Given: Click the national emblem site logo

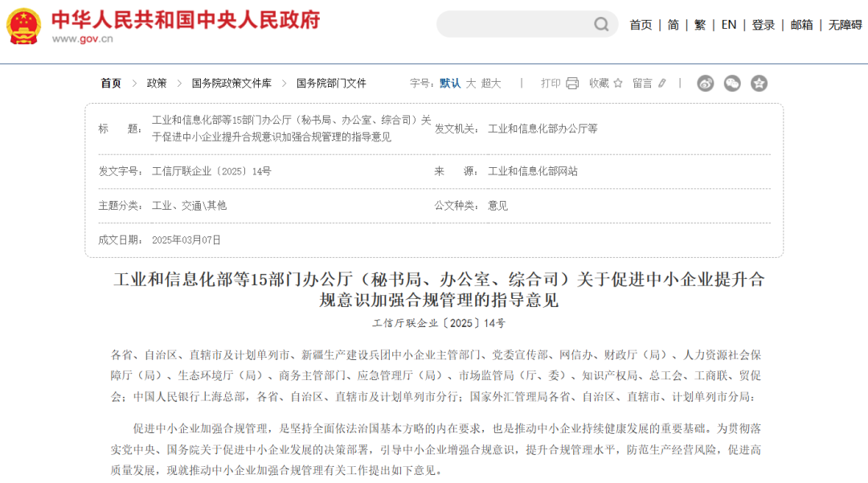Looking at the screenshot, I should 23,24.
